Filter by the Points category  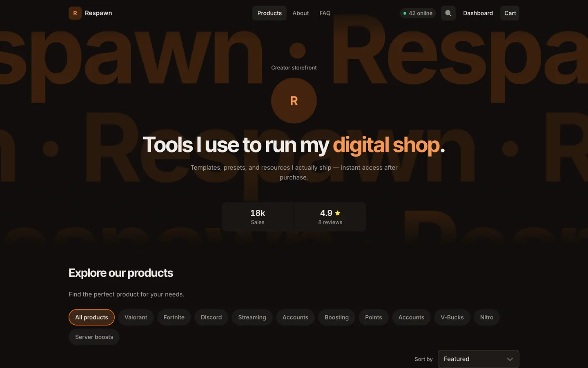coord(374,317)
